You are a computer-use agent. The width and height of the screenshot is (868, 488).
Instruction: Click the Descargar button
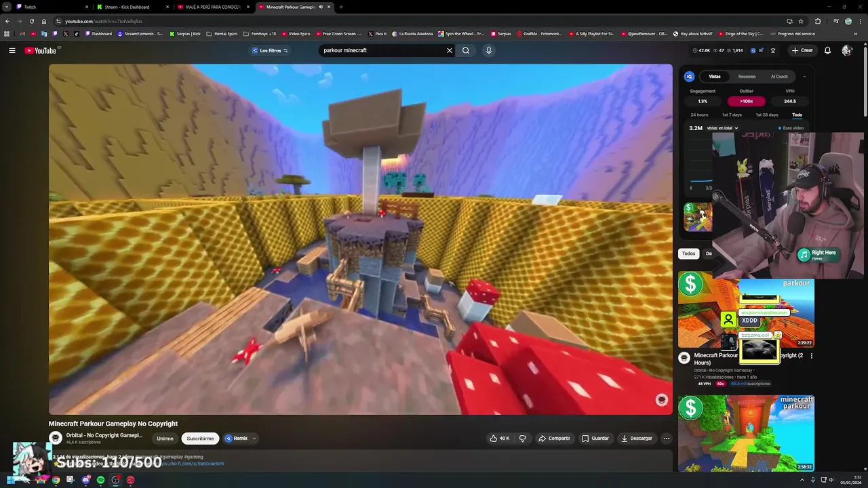click(637, 439)
